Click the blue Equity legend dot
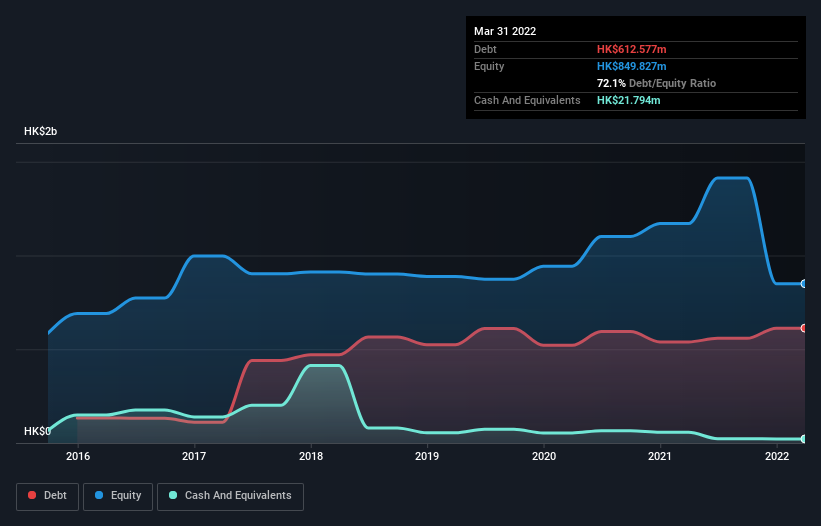The width and height of the screenshot is (821, 526). point(99,495)
